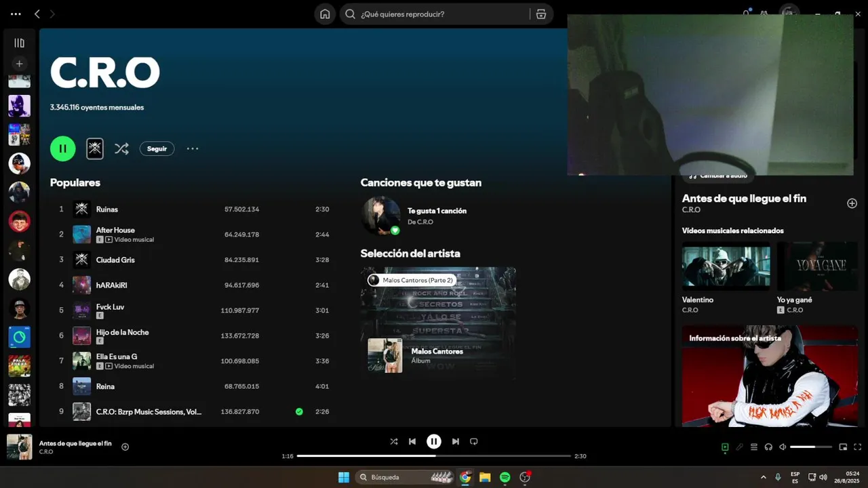Connect to a device via headphones icon
Screen dimensions: 868x488
pos(768,447)
